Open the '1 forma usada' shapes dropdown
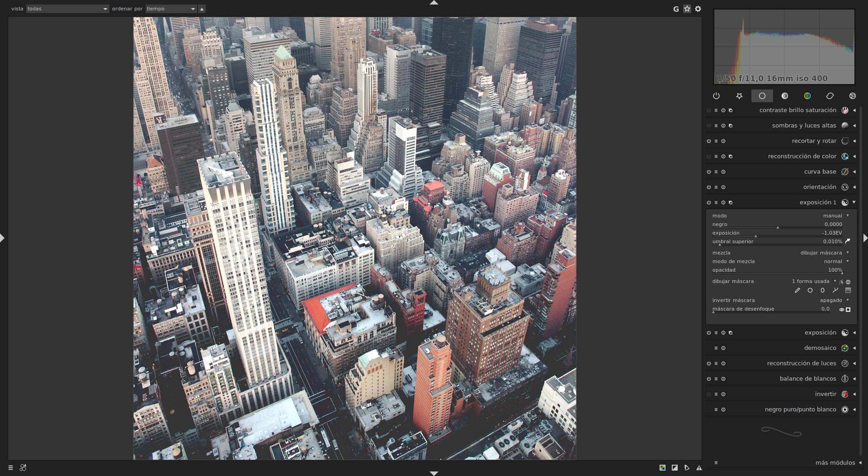This screenshot has width=868, height=476. (813, 281)
